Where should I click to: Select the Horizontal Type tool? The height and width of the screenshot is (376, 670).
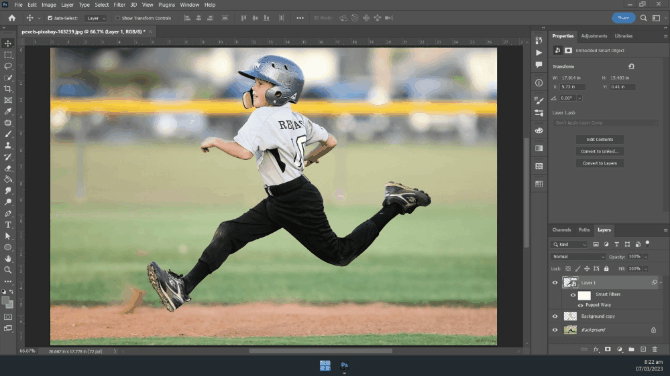pos(8,225)
